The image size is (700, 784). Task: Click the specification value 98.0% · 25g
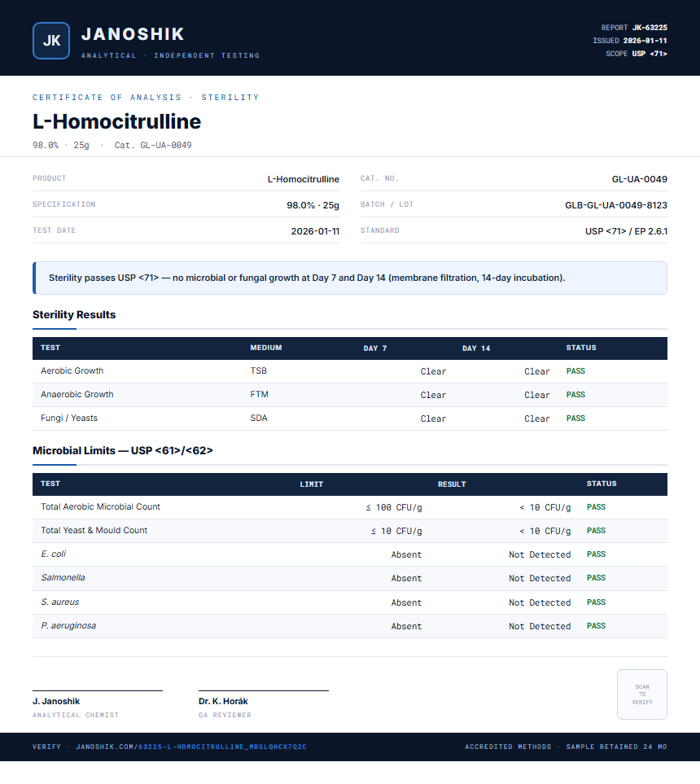(313, 205)
